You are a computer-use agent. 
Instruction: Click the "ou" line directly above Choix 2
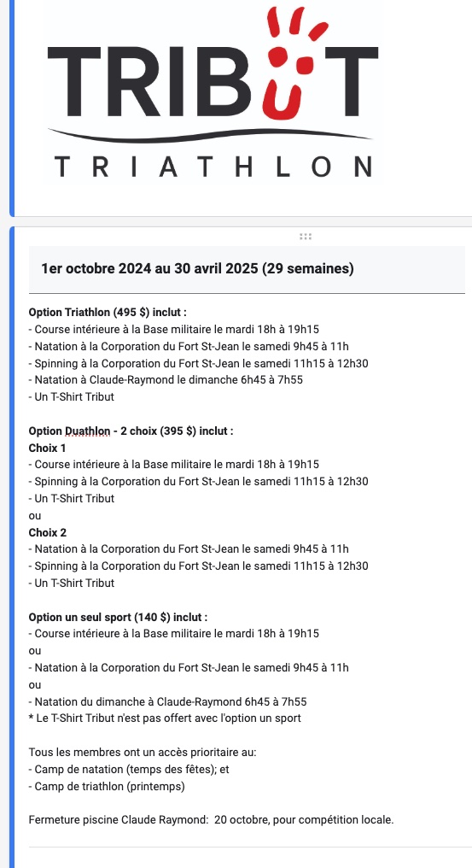[x=35, y=515]
